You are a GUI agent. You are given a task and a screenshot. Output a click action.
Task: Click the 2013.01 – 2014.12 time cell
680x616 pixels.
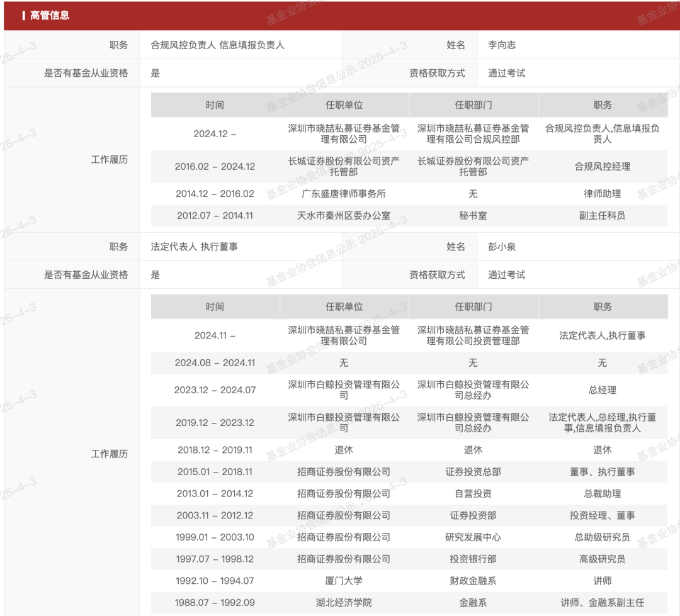[215, 494]
